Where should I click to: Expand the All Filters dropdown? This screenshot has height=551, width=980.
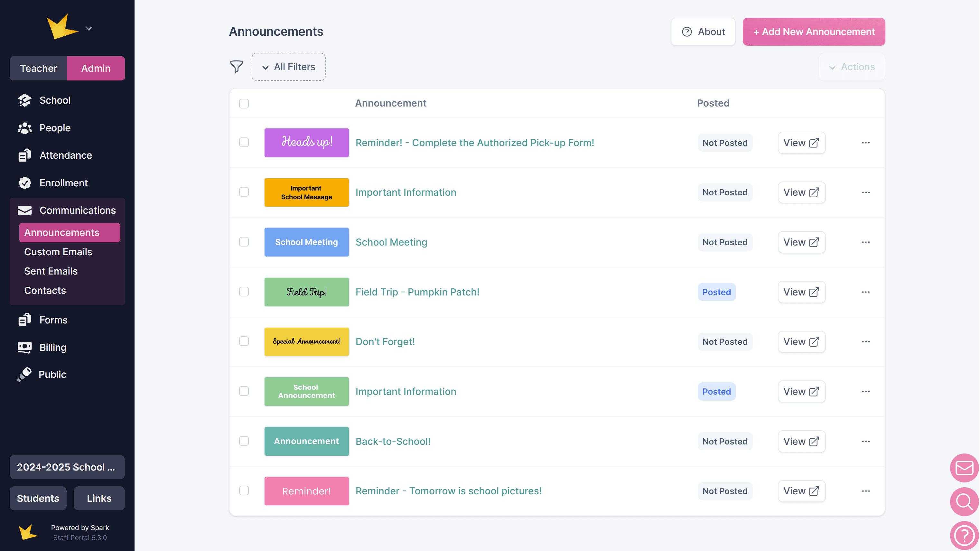tap(288, 67)
